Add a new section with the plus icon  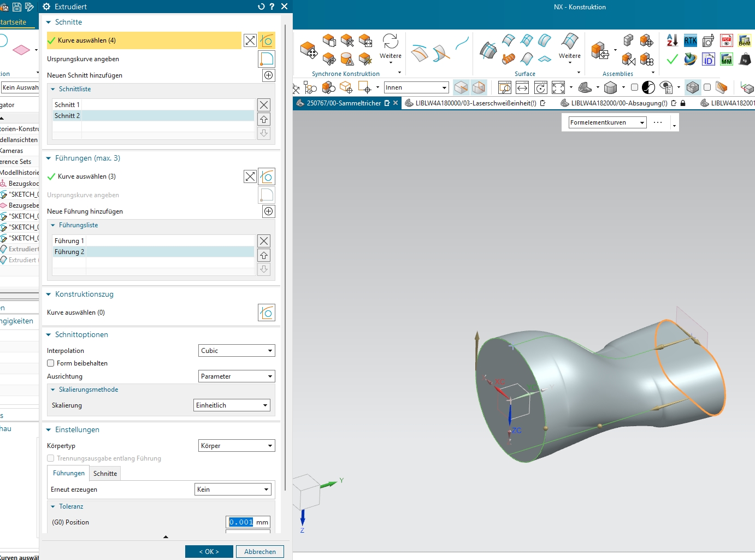[268, 75]
